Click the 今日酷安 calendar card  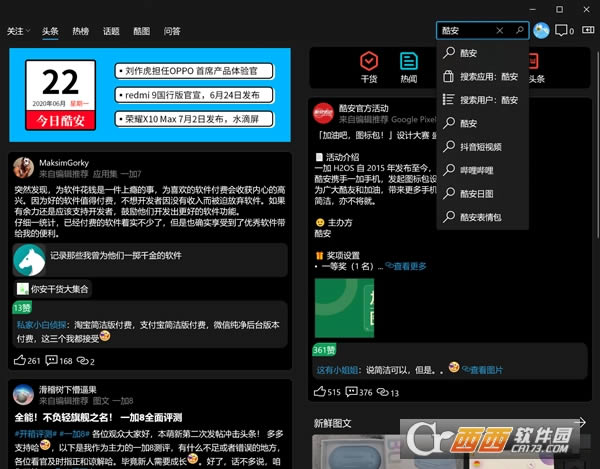click(60, 95)
